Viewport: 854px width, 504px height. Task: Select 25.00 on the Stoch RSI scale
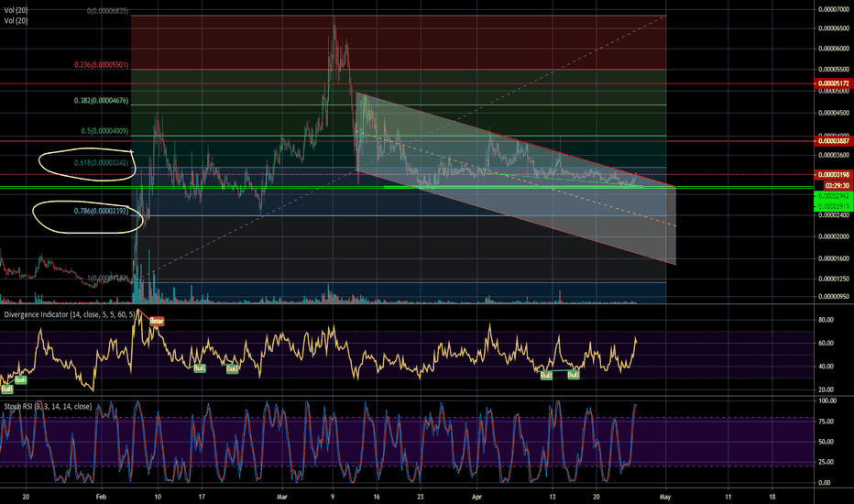click(827, 462)
